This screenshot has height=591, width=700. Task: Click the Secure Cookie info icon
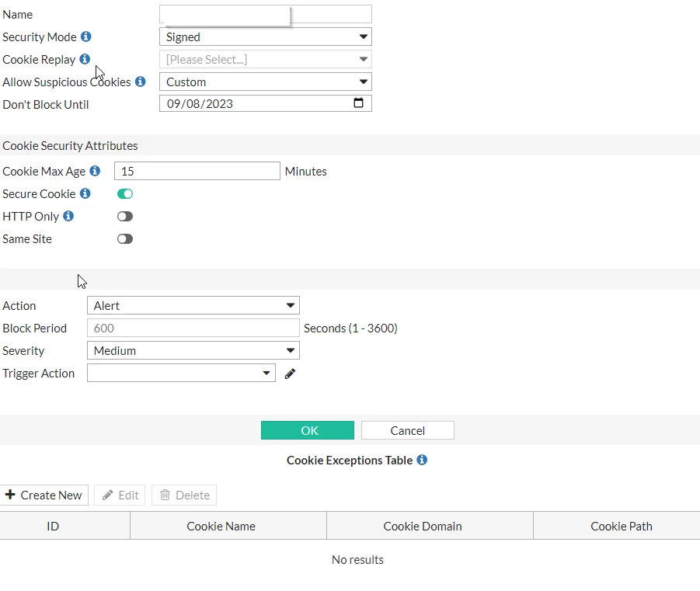tap(85, 193)
